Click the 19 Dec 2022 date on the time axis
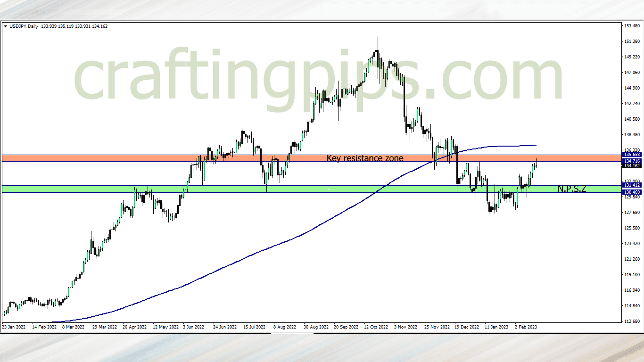This screenshot has height=362, width=644. point(466,327)
